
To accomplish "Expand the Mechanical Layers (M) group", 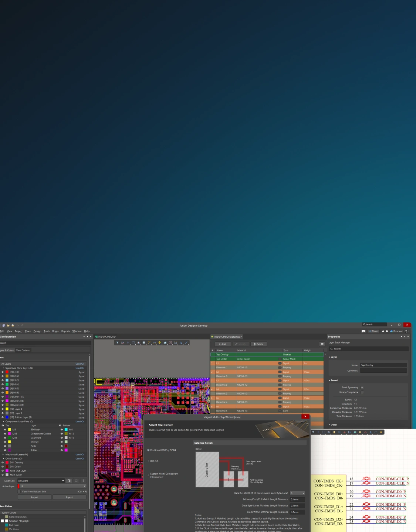I will click(3, 454).
